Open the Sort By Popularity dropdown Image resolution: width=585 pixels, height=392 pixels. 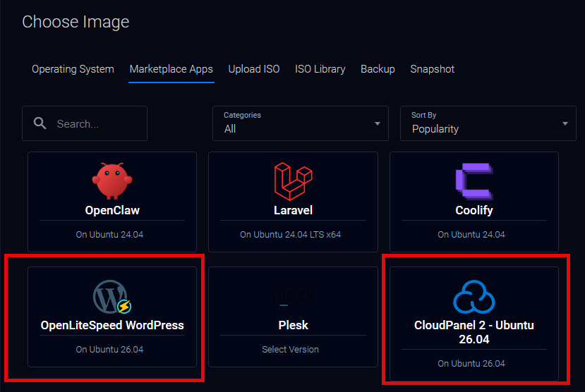coord(488,123)
